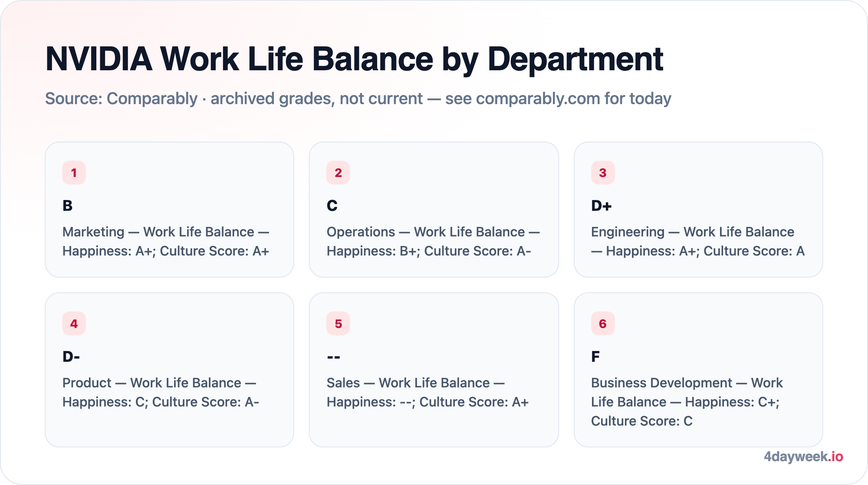Click the number 1 badge

click(x=74, y=173)
